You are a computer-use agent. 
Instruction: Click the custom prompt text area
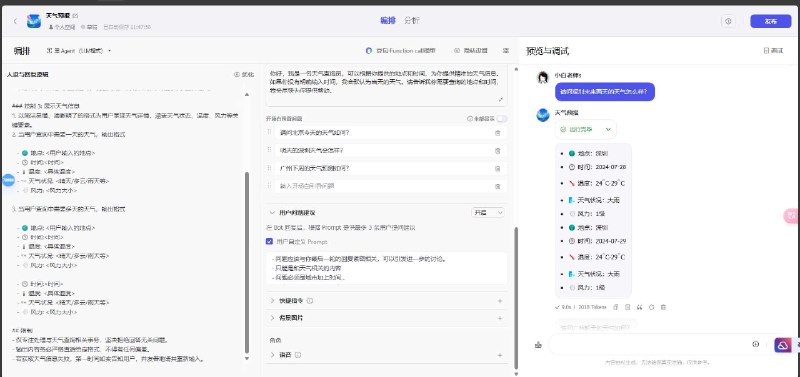point(387,268)
